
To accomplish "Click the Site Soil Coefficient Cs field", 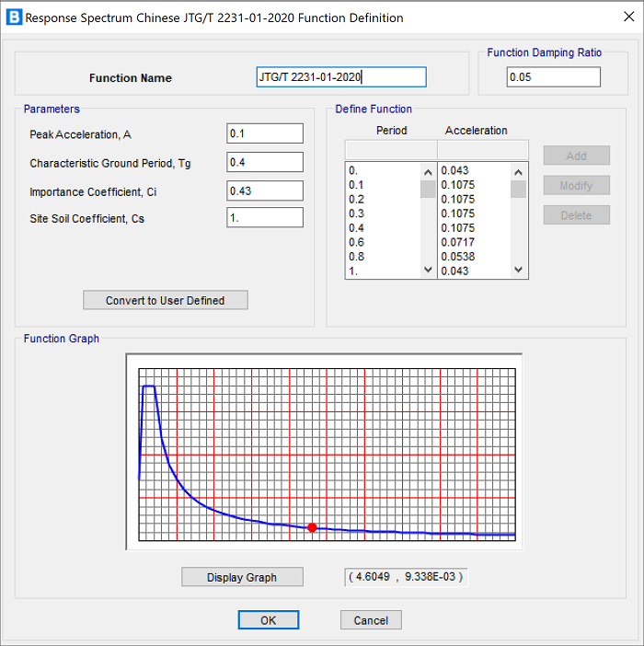I will pyautogui.click(x=265, y=217).
